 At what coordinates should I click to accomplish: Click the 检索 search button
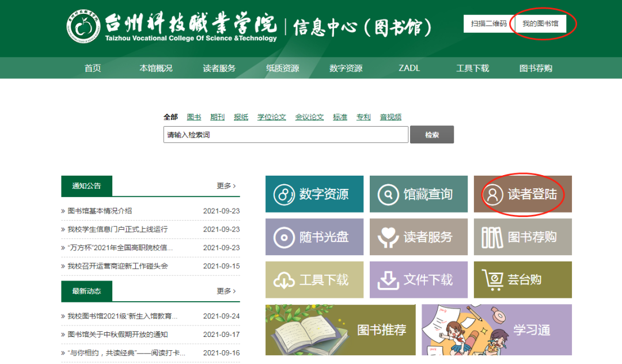coord(432,134)
